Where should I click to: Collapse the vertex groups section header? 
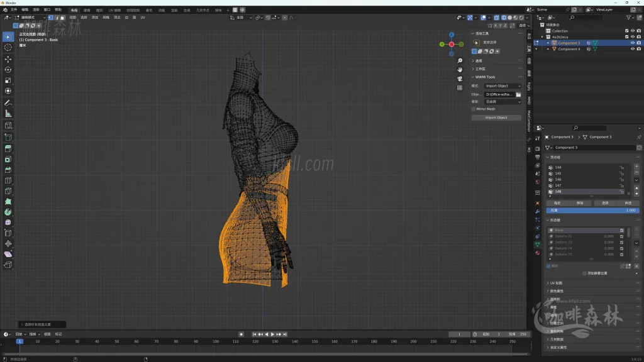[555, 157]
